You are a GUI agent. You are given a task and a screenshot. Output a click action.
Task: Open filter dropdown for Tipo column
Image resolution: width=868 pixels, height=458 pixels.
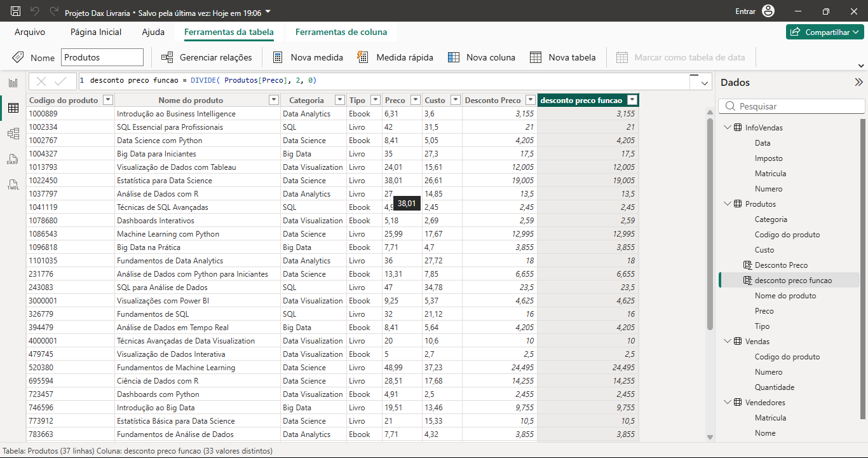click(376, 100)
